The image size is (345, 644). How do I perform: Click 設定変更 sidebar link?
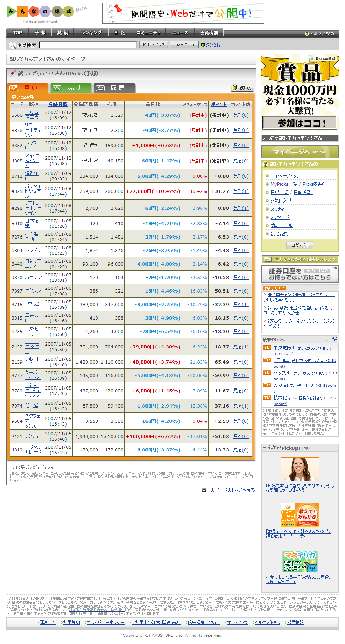(x=279, y=234)
